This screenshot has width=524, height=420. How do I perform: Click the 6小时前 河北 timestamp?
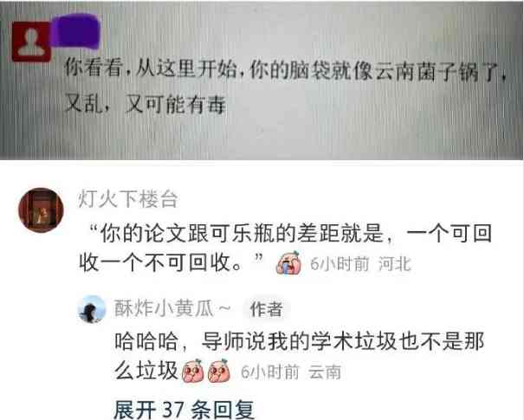pos(360,264)
